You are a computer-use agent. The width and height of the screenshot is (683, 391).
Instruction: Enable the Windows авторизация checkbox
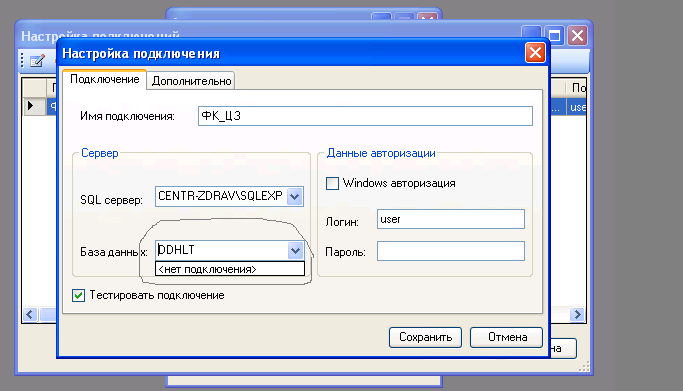tap(332, 183)
